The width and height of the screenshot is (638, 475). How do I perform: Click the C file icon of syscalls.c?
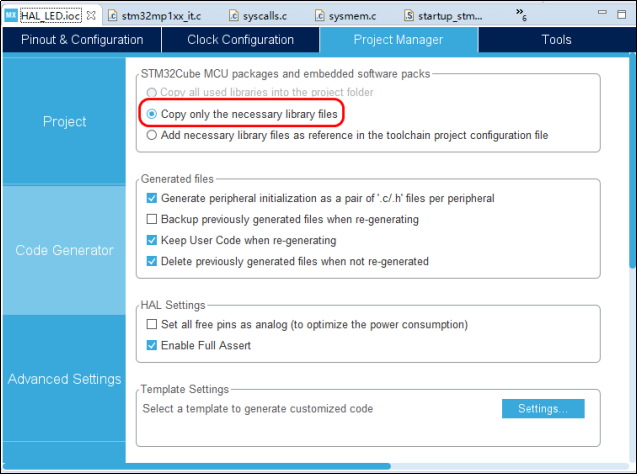point(234,16)
